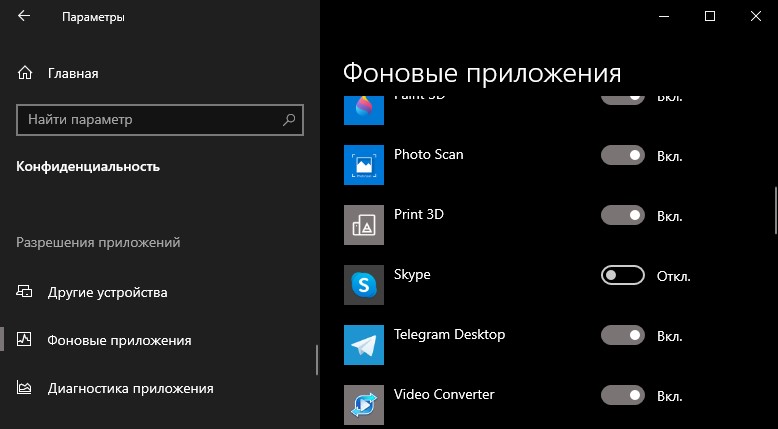
Task: Click the Photo Scan app icon
Action: click(364, 165)
